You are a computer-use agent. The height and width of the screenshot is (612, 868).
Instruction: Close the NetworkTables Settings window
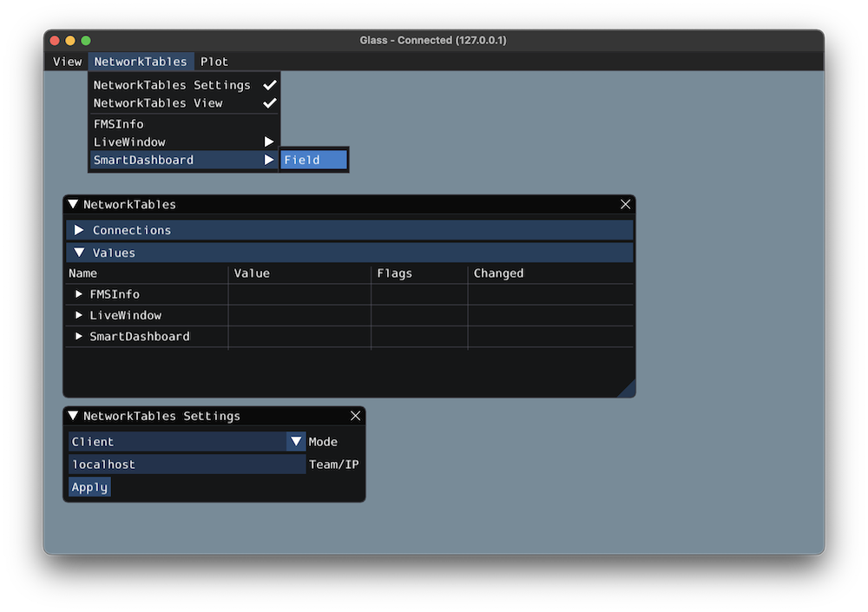click(x=355, y=417)
